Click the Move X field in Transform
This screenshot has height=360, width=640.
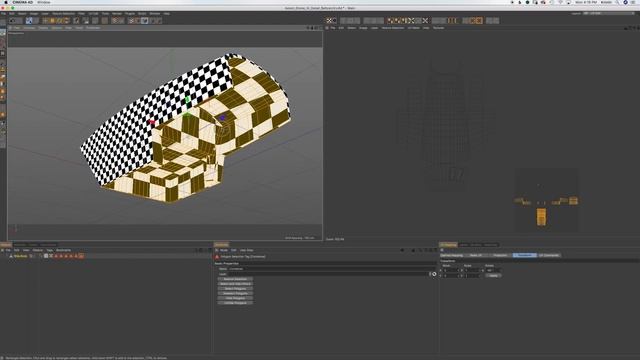tap(451, 270)
